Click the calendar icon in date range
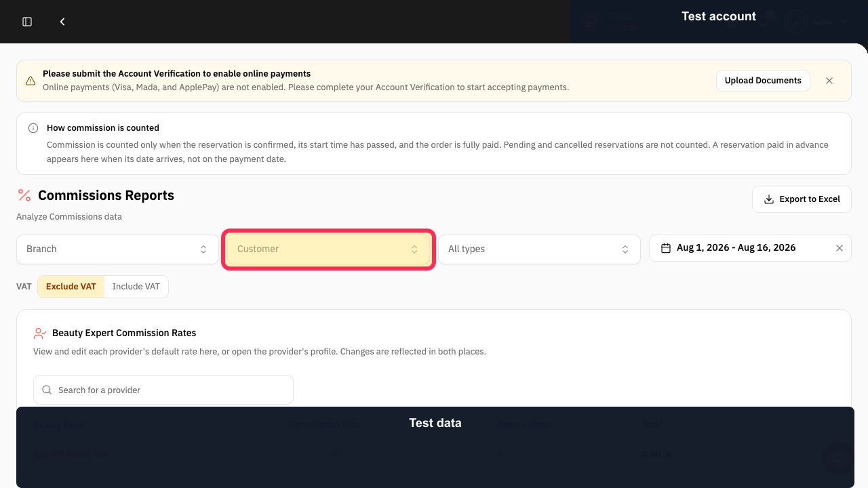Image resolution: width=868 pixels, height=488 pixels. (666, 248)
